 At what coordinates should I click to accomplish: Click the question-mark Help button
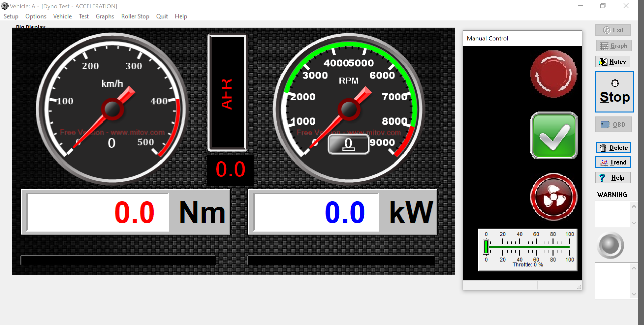click(613, 178)
